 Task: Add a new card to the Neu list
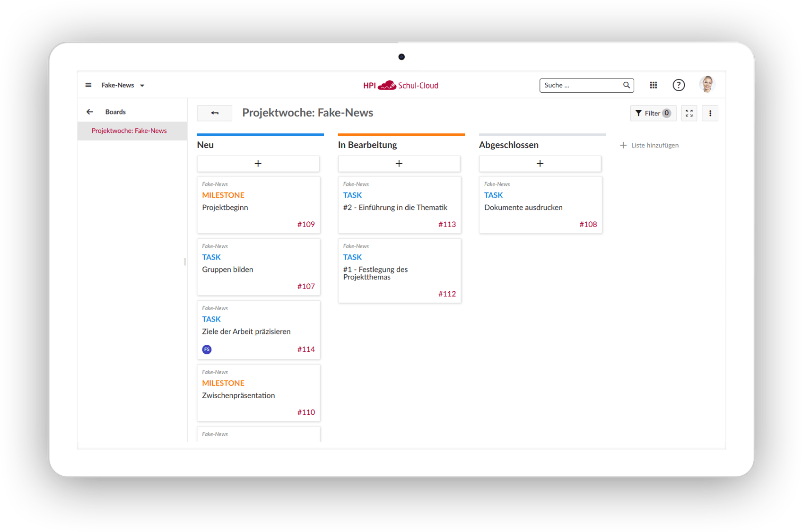[258, 164]
